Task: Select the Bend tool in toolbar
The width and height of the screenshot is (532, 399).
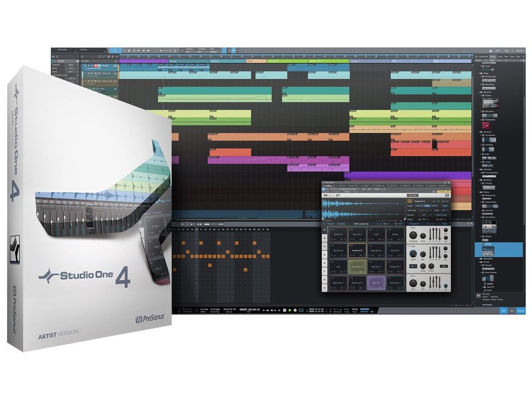Action: coord(143,50)
